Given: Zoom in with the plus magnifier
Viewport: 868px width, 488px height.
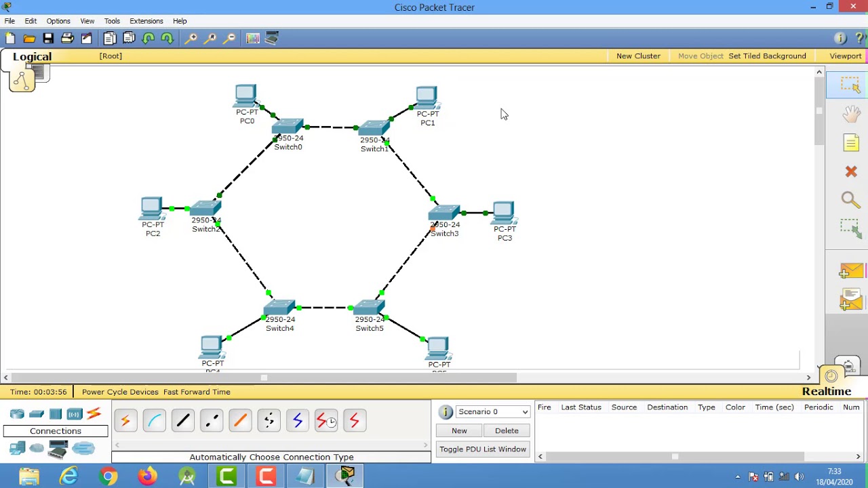Looking at the screenshot, I should tap(191, 39).
